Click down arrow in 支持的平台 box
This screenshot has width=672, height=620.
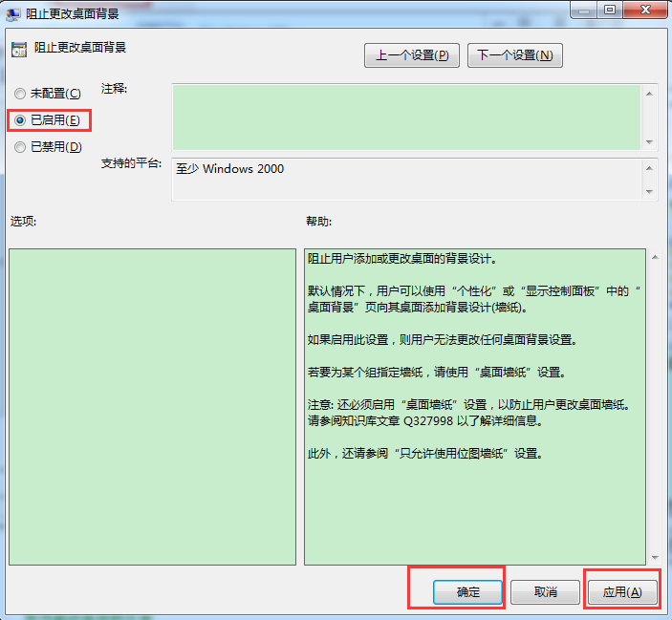649,191
